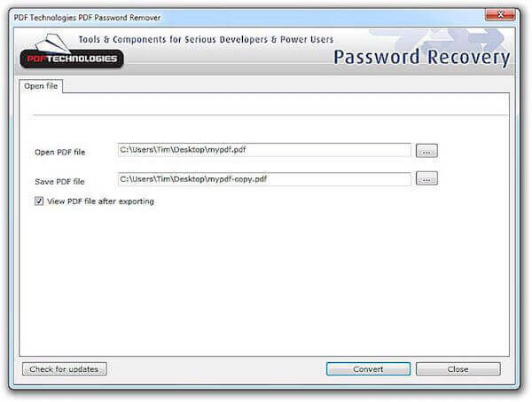Click the Open PDF file path field

click(264, 150)
